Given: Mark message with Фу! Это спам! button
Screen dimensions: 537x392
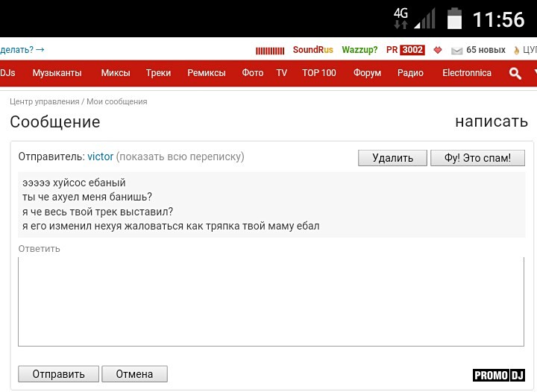Looking at the screenshot, I should click(477, 158).
